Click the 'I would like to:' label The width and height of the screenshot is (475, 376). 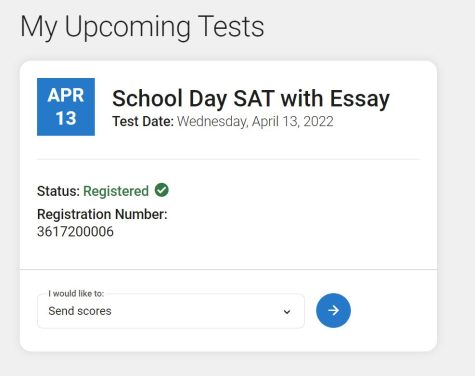[76, 293]
